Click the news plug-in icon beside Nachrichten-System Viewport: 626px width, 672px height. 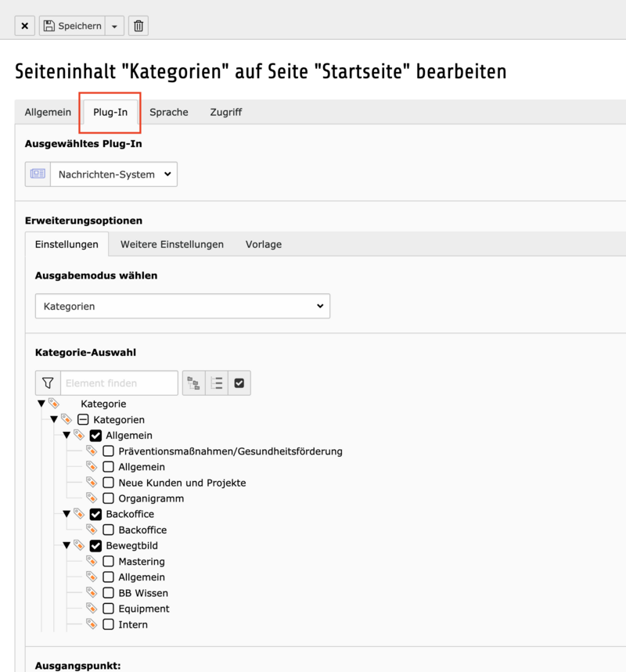click(38, 174)
